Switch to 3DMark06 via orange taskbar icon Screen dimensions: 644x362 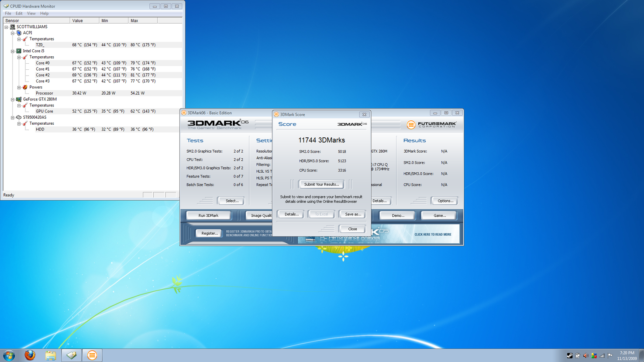click(x=92, y=355)
